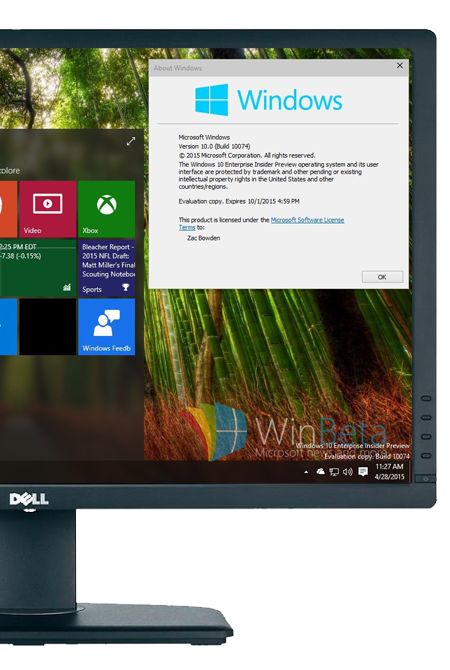This screenshot has height=670, width=450.
Task: Open the taskbar clock showing 11:27 AM
Action: click(x=389, y=471)
